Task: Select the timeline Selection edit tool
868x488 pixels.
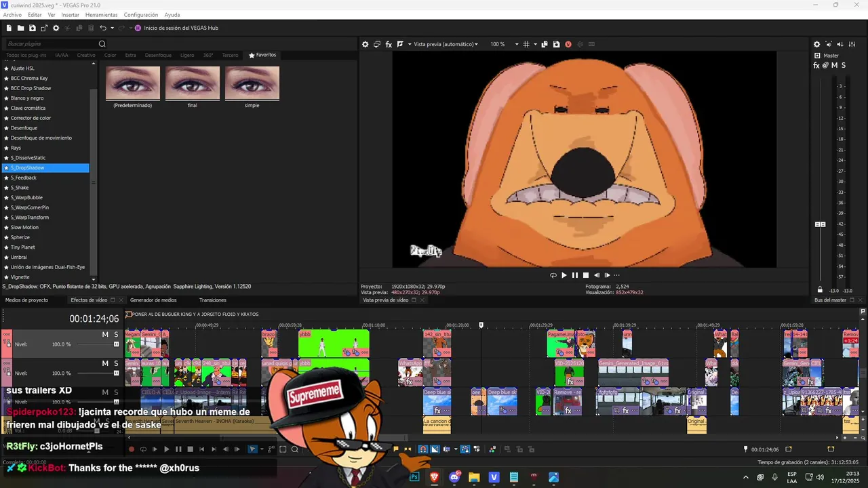Action: pyautogui.click(x=283, y=449)
